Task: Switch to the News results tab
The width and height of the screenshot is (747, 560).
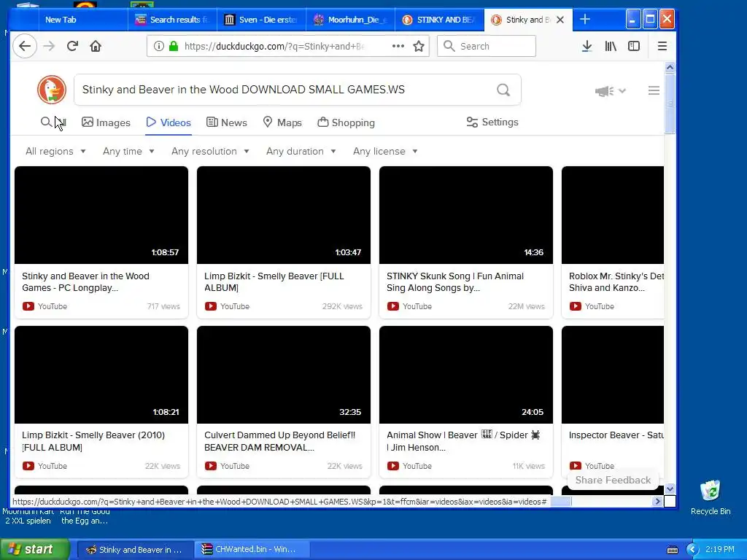Action: point(226,122)
